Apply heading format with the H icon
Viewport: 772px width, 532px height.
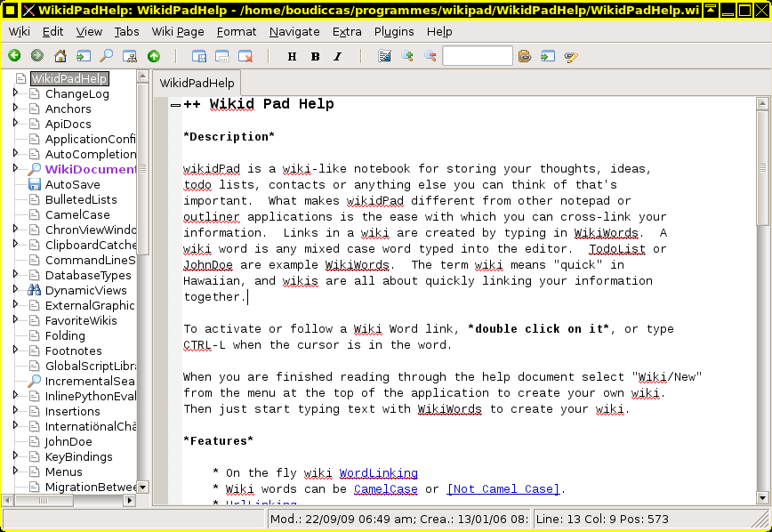tap(292, 57)
